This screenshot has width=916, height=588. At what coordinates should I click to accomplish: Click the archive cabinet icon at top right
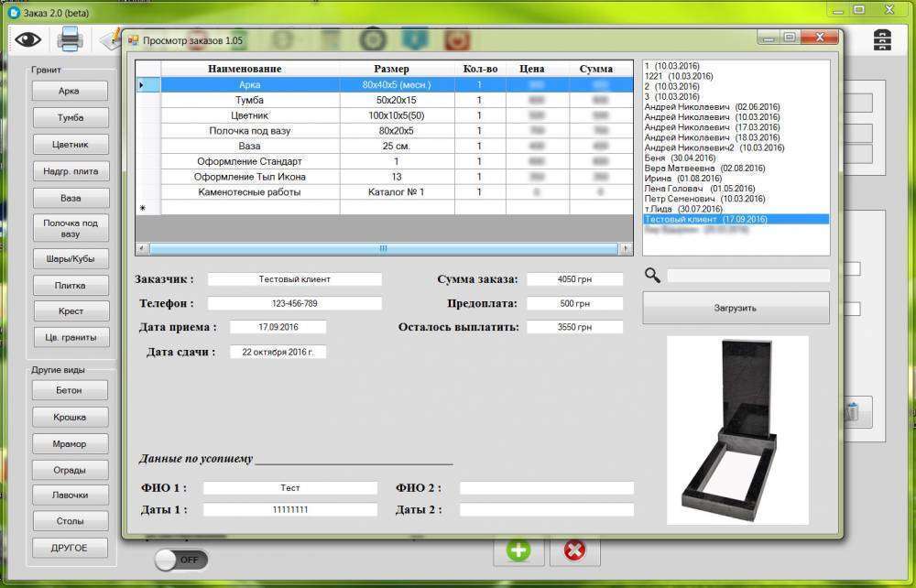tap(882, 40)
